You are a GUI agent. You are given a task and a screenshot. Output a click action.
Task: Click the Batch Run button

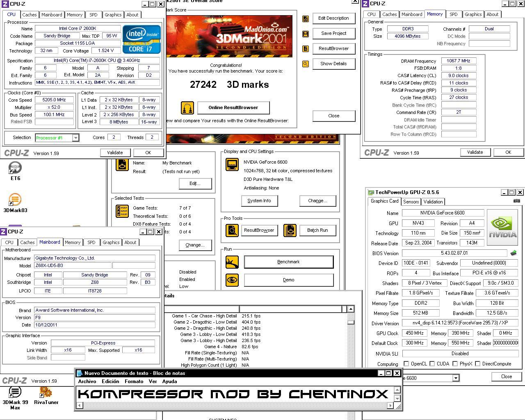317,231
